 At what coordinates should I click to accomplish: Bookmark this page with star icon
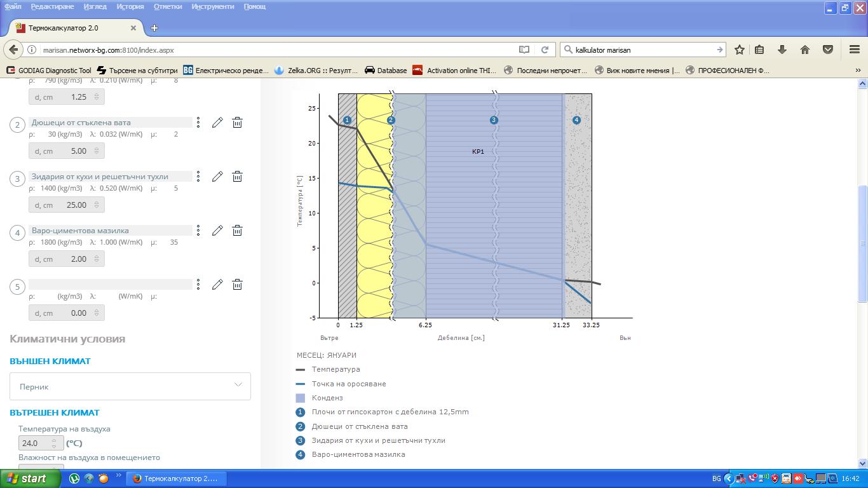(x=740, y=50)
